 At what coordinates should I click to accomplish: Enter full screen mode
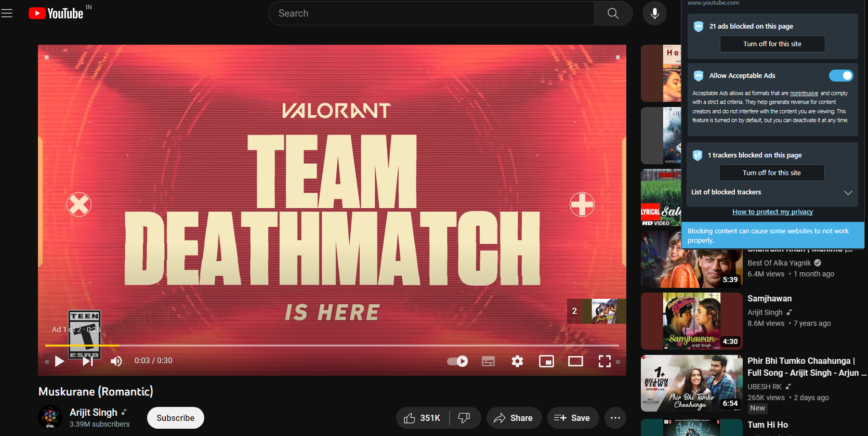604,361
